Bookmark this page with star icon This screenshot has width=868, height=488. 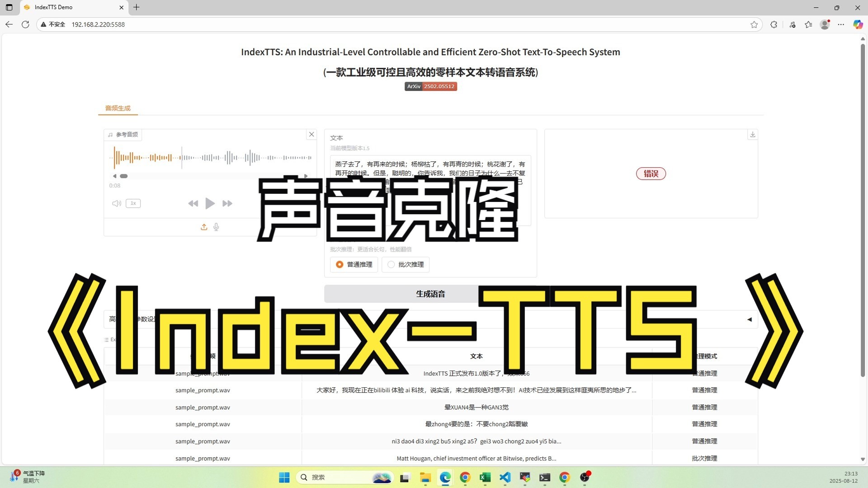754,24
